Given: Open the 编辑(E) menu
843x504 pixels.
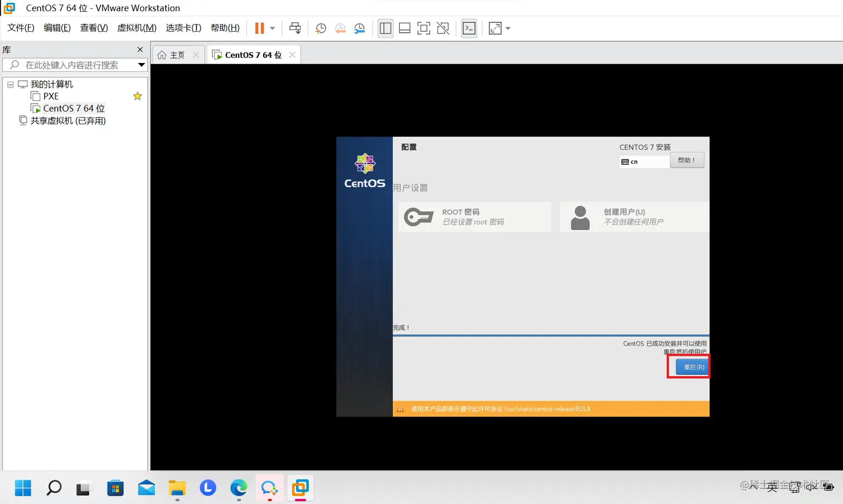Looking at the screenshot, I should 57,28.
